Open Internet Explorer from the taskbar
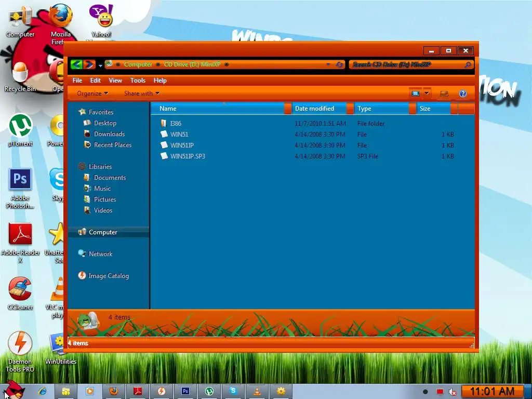 43,391
